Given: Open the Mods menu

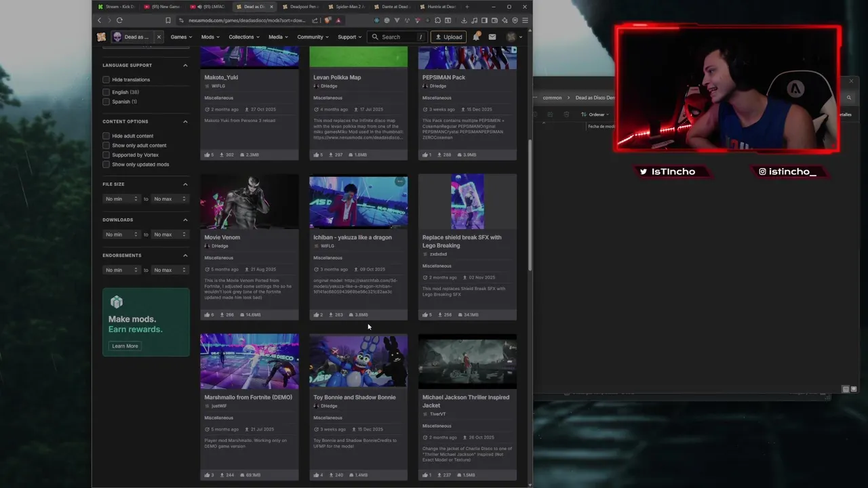Looking at the screenshot, I should coord(210,37).
